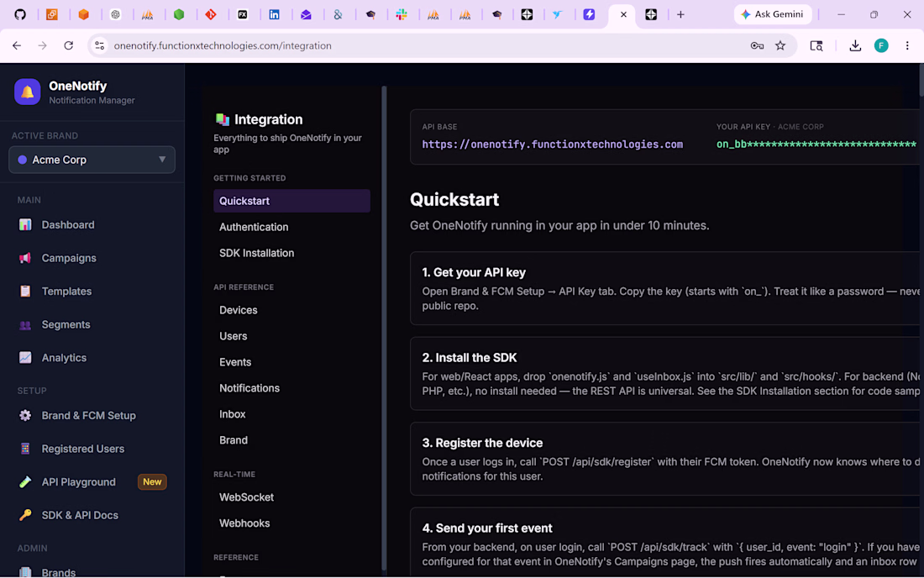Click the New badge
The height and width of the screenshot is (578, 924).
(x=152, y=482)
